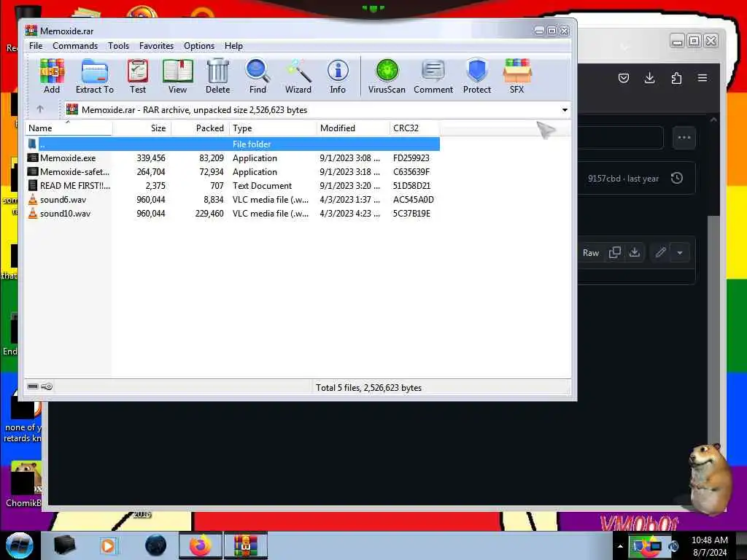This screenshot has height=560, width=747.
Task: Open the Favorites menu
Action: pos(156,46)
